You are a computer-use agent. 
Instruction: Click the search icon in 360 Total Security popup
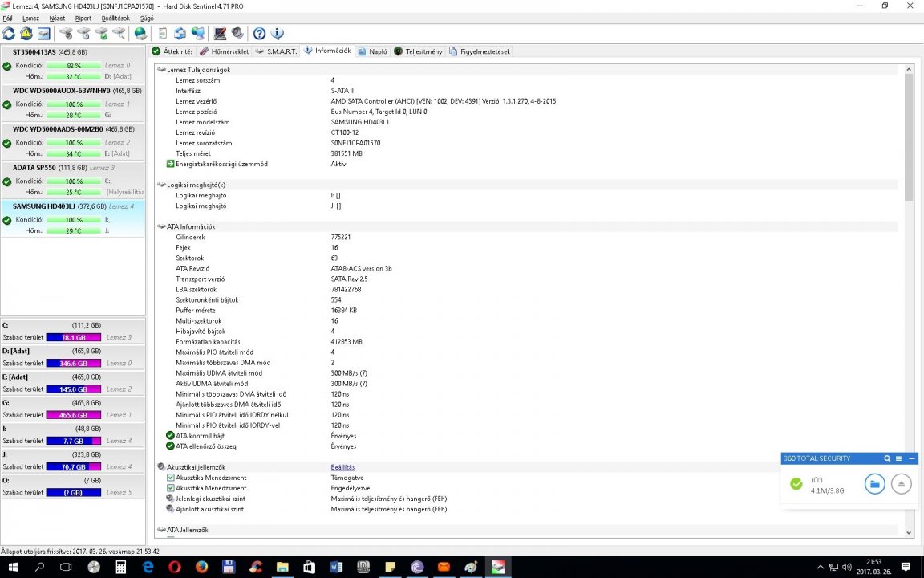(x=887, y=458)
